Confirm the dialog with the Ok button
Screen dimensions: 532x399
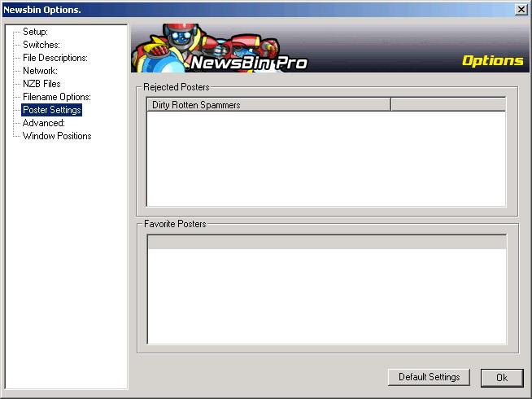click(x=501, y=378)
